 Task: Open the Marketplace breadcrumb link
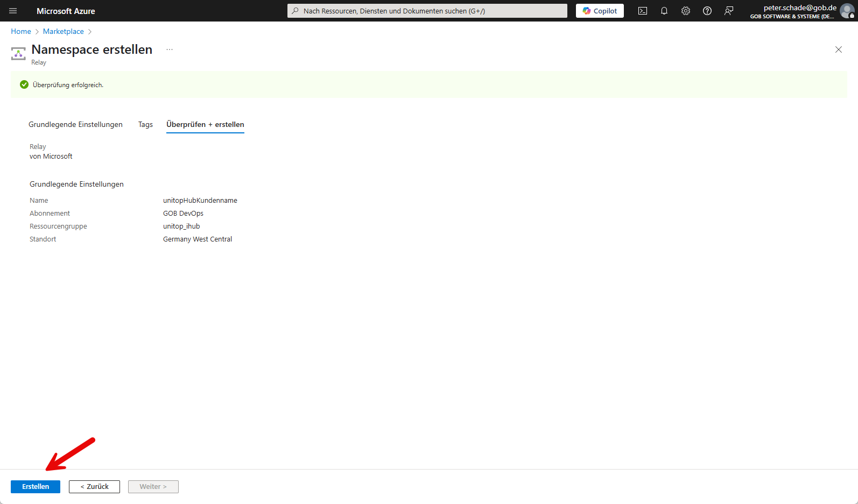click(x=64, y=31)
